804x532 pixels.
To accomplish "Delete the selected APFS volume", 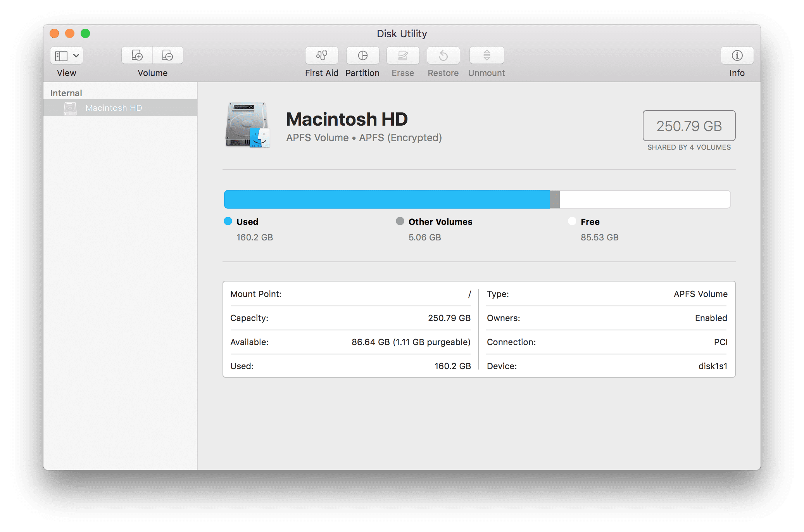I will pyautogui.click(x=167, y=55).
